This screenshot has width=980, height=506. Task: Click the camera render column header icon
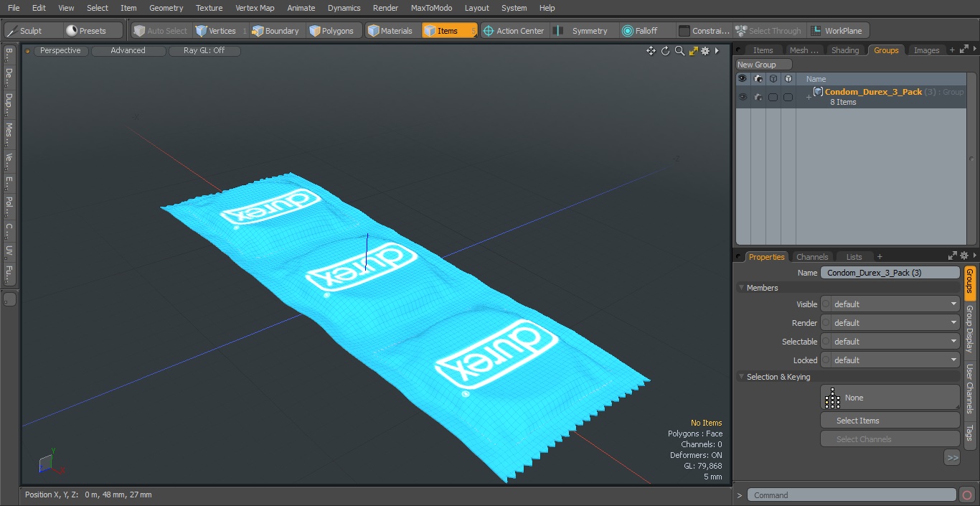coord(758,79)
